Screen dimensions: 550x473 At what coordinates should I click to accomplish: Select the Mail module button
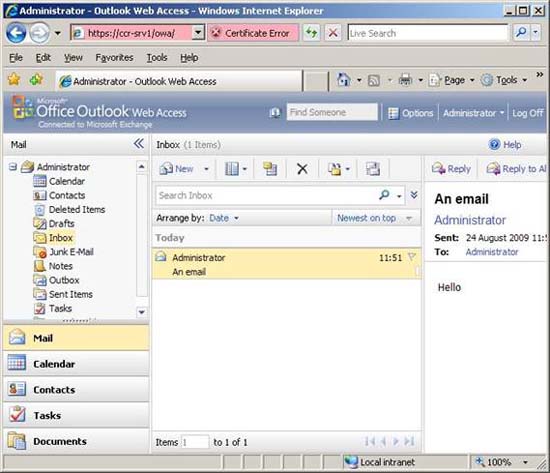pos(76,338)
